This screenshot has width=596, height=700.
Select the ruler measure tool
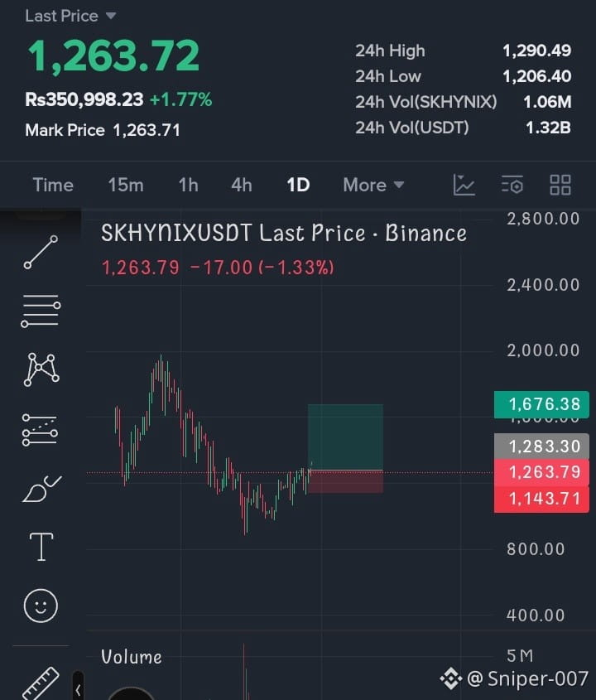click(x=41, y=683)
